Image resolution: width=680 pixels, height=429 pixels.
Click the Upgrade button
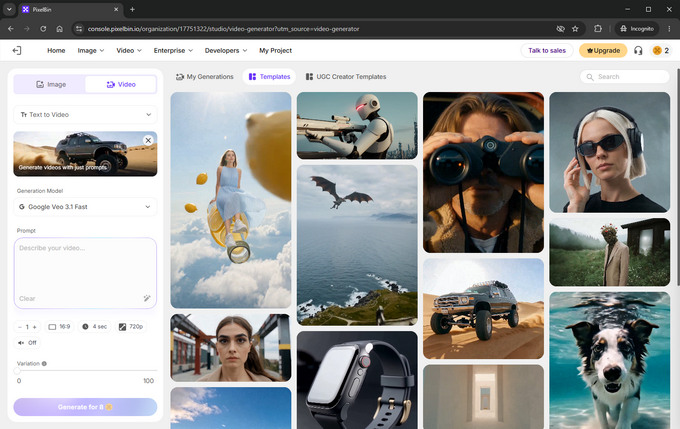(x=603, y=51)
